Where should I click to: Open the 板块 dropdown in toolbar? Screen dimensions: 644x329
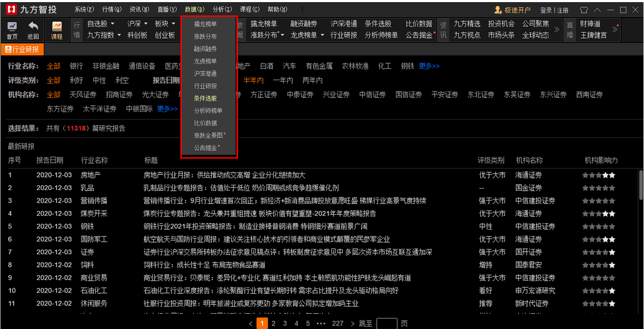(165, 24)
